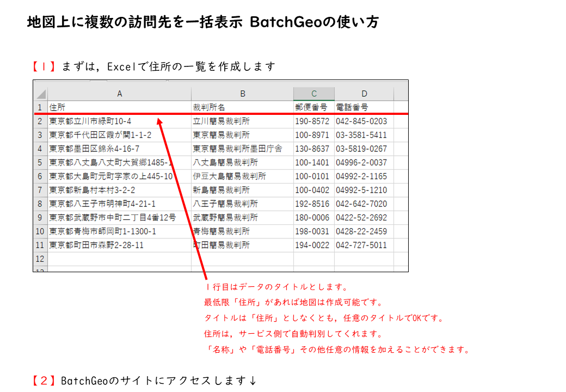Select cell 東京都青梅市師岡町1-1300-1

click(120, 231)
